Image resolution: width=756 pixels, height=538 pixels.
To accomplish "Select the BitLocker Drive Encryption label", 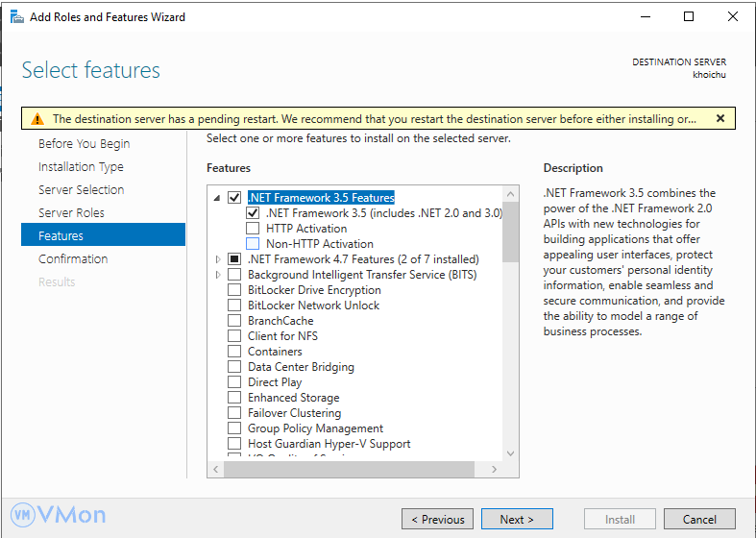I will click(x=314, y=290).
